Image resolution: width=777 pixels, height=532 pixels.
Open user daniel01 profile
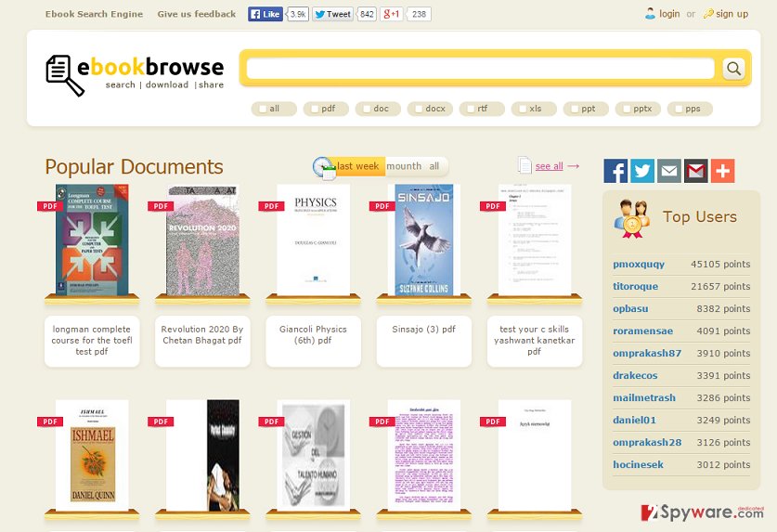point(634,420)
